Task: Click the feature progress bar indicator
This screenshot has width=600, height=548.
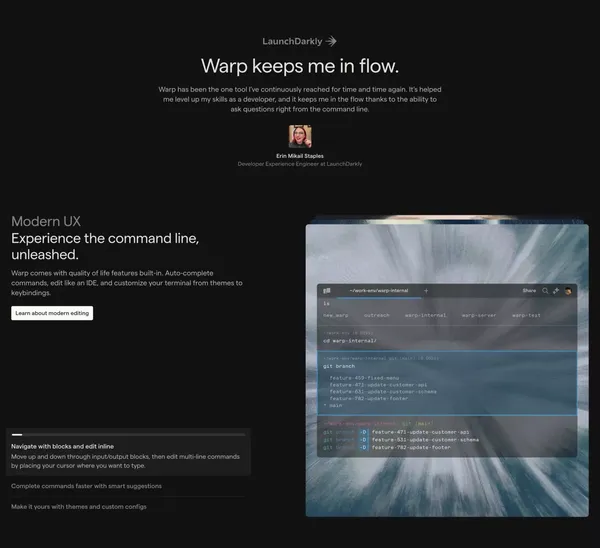Action: [x=128, y=435]
